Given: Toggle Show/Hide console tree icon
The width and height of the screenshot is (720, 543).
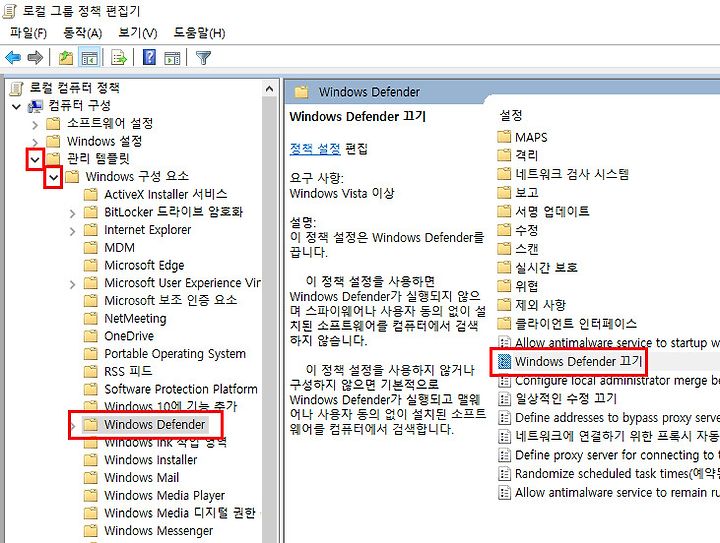Looking at the screenshot, I should click(x=89, y=58).
